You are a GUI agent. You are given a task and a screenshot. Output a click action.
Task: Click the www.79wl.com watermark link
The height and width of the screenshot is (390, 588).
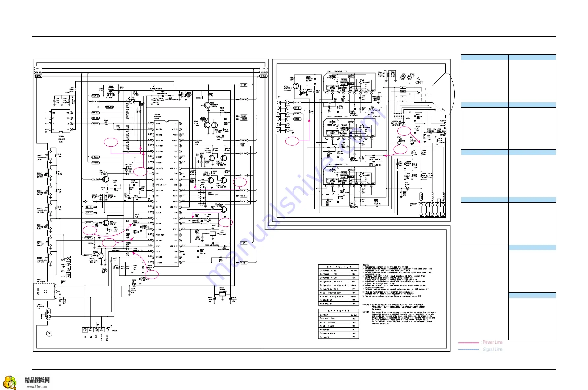pyautogui.click(x=37, y=387)
